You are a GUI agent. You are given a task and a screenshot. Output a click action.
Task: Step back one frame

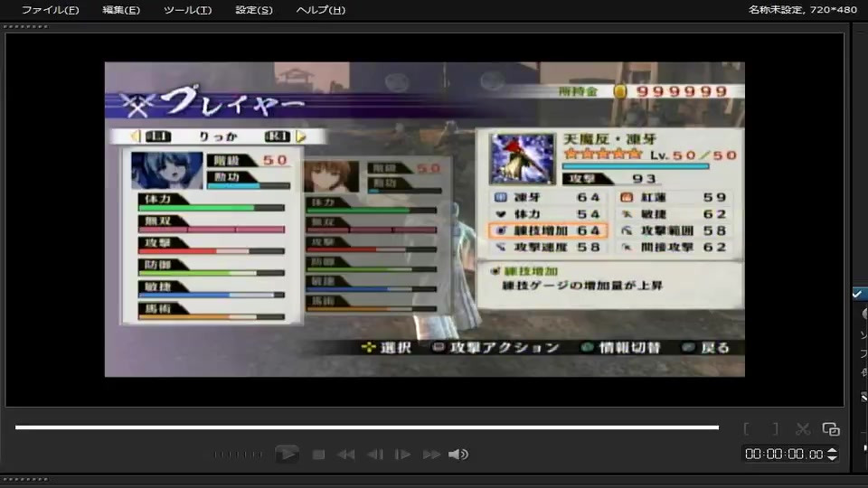point(375,455)
